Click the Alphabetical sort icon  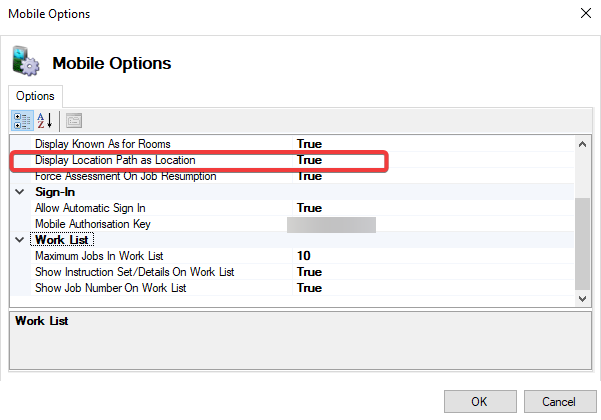(44, 121)
